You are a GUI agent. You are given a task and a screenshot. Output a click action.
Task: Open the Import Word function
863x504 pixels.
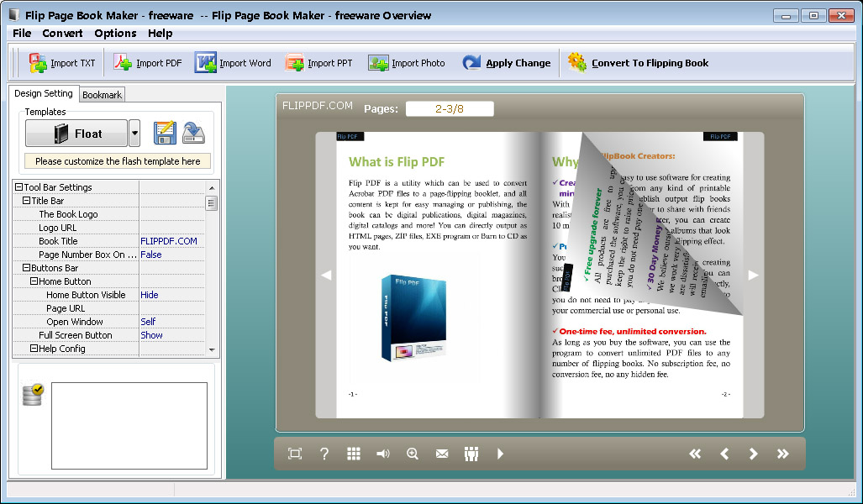pos(204,62)
